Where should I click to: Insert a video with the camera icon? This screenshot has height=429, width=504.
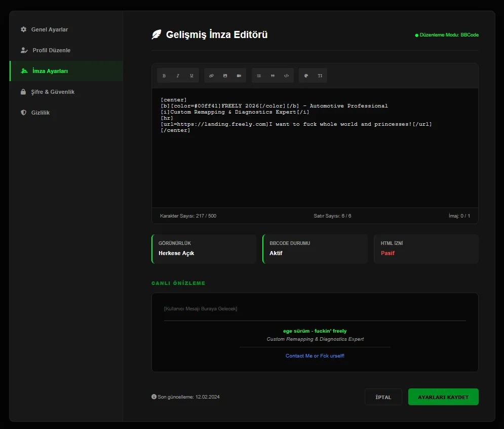239,76
